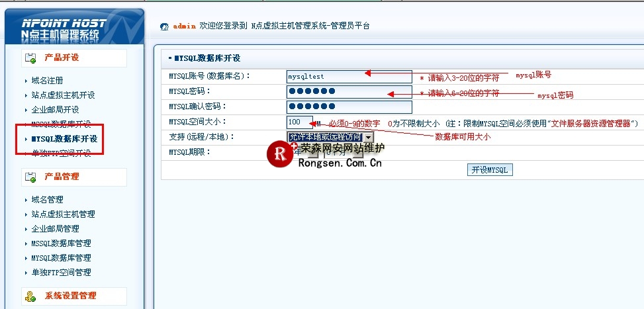Click the 开设MYSQL button
Screen dimensions: 644x309
[490, 170]
